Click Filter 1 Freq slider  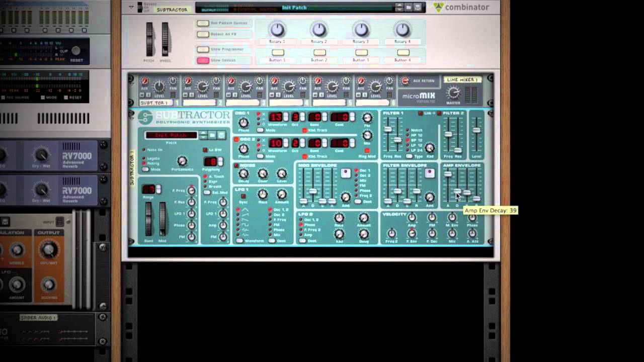click(388, 130)
